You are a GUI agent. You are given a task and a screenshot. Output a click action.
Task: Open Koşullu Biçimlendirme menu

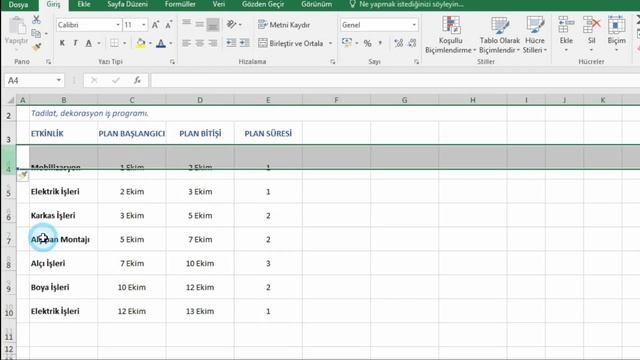click(451, 35)
